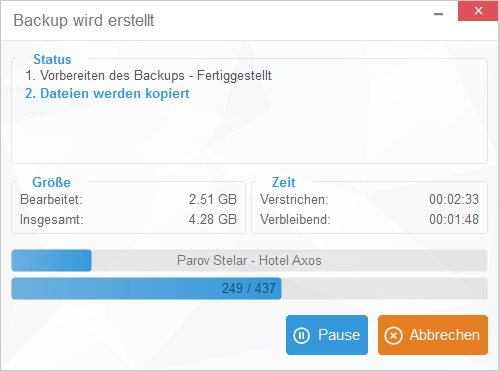Viewport: 499px width, 371px height.
Task: Click the Parov Stelar file progress bar
Action: (x=249, y=260)
